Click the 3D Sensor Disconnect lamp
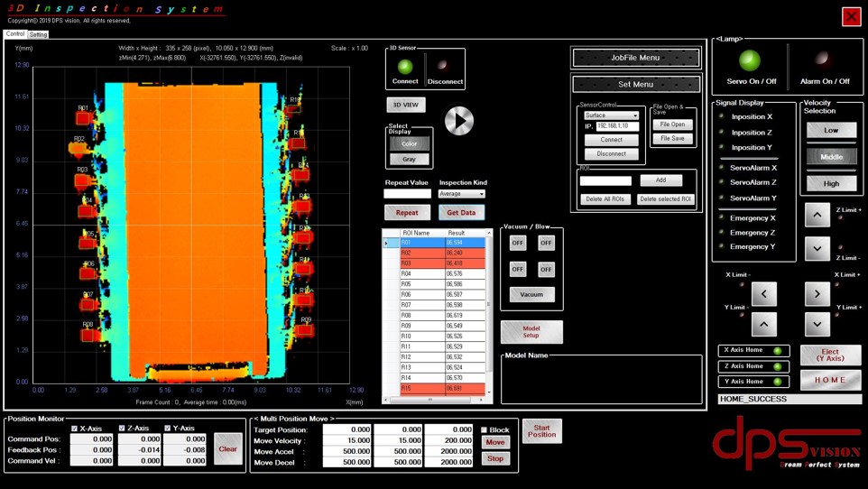Viewport: 868px width, 489px height. 443,66
